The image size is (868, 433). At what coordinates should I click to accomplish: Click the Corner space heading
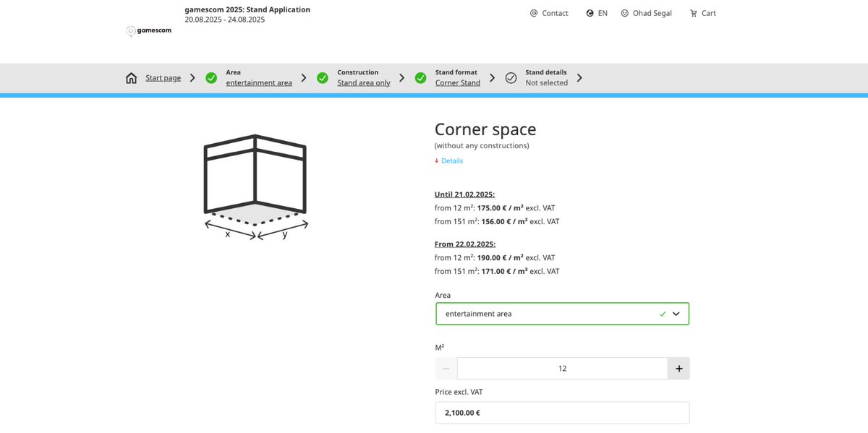[485, 129]
